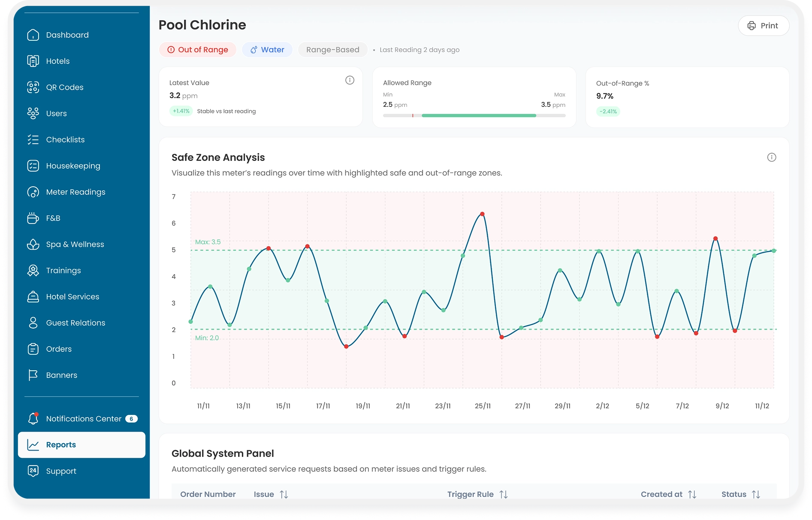Open the Hotels section
Viewport: 812px width, 520px height.
coord(57,61)
